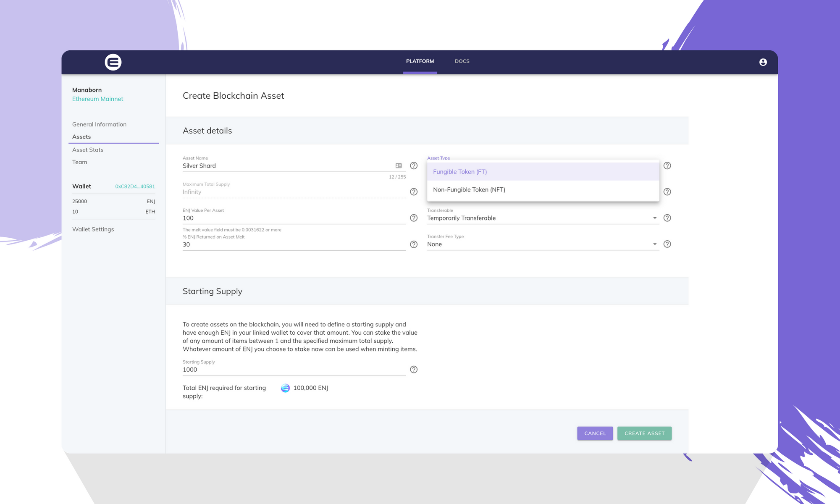Select Fungible Token (FT) from the dropdown
This screenshot has width=840, height=504.
(x=460, y=171)
